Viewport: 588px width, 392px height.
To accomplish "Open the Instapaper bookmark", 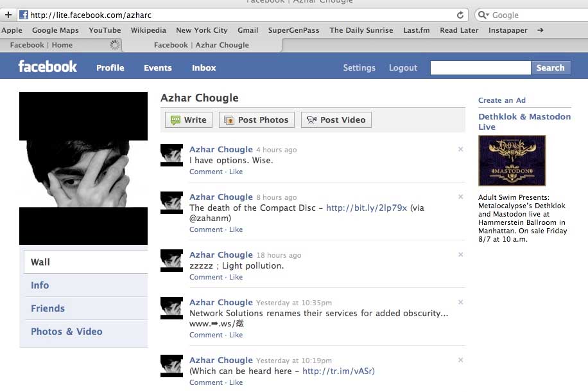I will click(508, 30).
